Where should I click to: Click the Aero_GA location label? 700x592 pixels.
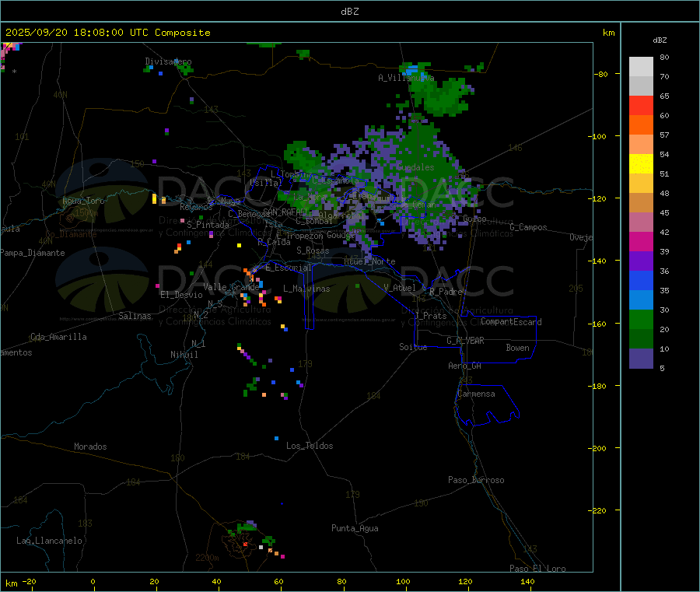coord(465,366)
